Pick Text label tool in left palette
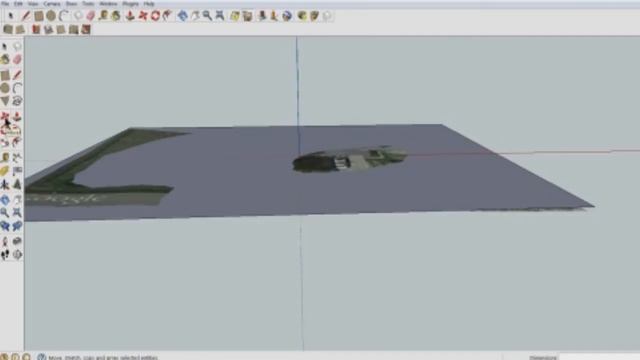The width and height of the screenshot is (640, 360). click(17, 171)
